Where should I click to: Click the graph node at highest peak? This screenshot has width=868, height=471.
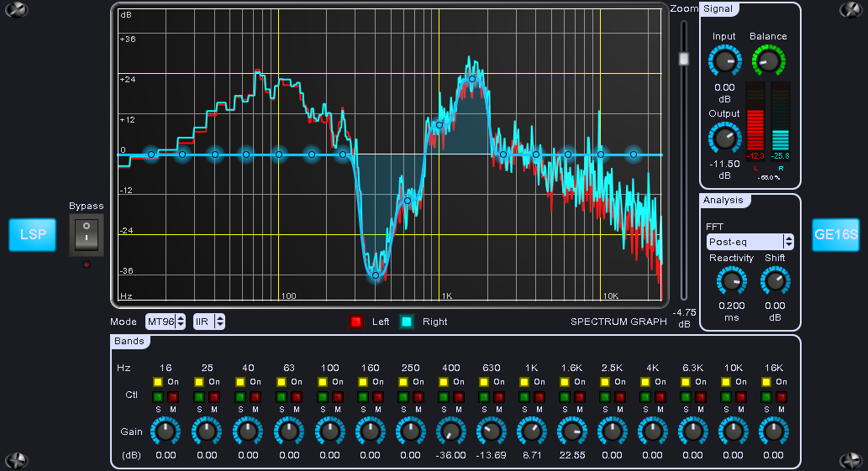click(472, 79)
